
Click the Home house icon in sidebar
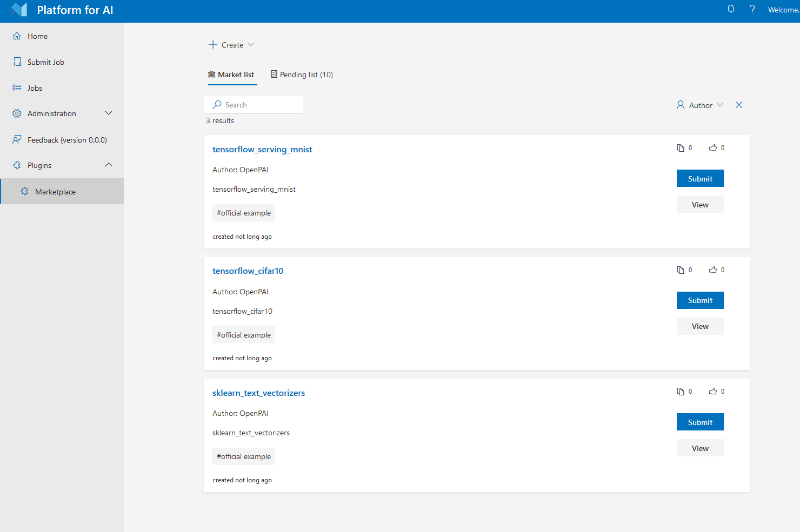point(17,36)
